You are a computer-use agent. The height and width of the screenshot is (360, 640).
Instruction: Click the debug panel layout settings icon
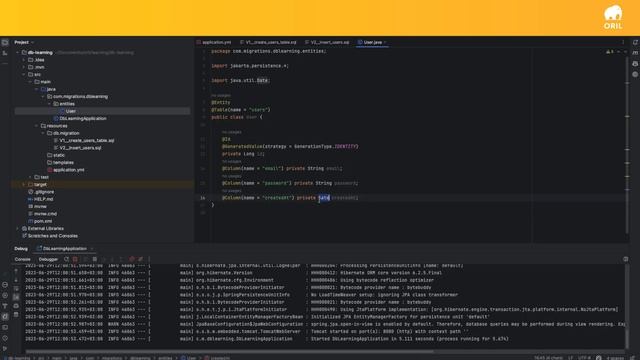(626, 259)
